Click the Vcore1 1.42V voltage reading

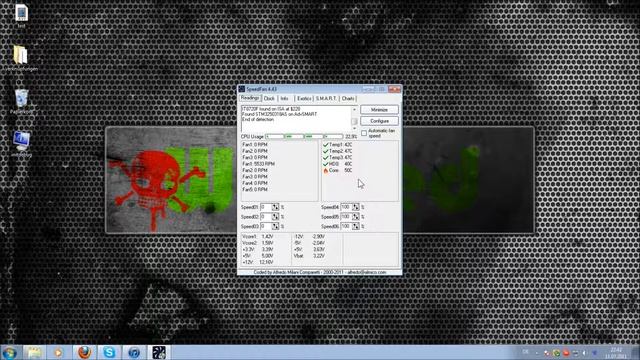click(x=258, y=237)
